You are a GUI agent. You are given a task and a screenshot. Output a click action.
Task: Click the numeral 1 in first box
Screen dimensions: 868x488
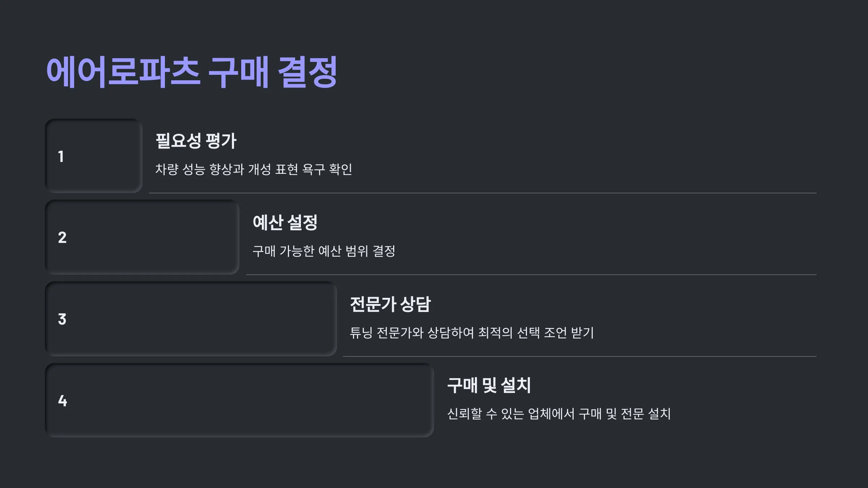tap(61, 157)
